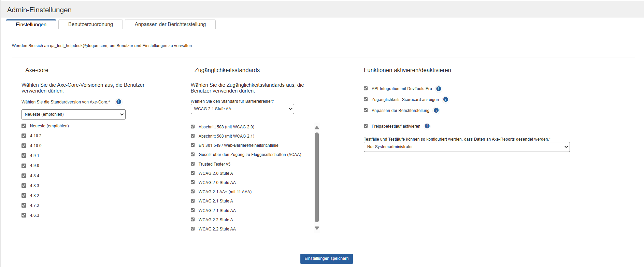Uncheck the EN 301 549 Web-Barrierefreiheitsrichtlinie checkbox
Image resolution: width=644 pixels, height=267 pixels.
193,145
